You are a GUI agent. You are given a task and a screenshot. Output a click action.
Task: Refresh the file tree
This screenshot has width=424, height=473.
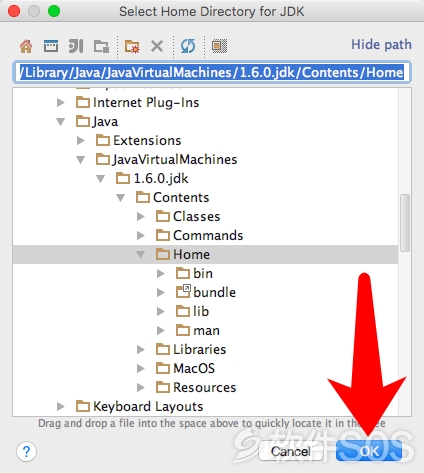[x=188, y=46]
